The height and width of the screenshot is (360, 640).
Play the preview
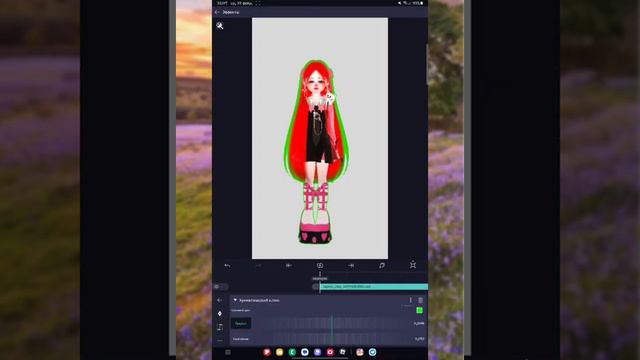coord(320,265)
